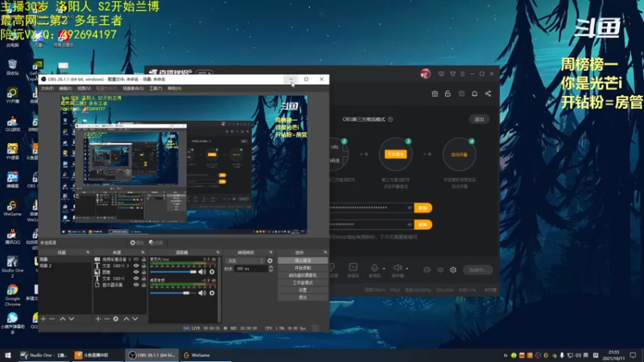Mute the 麦克风/Aux audio channel
The width and height of the screenshot is (644, 362).
point(202,272)
